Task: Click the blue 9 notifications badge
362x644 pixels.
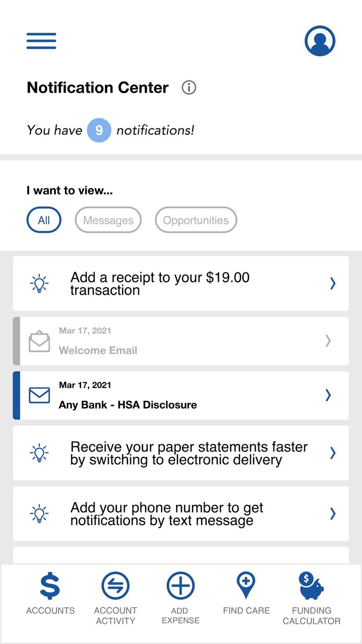Action: (x=100, y=130)
